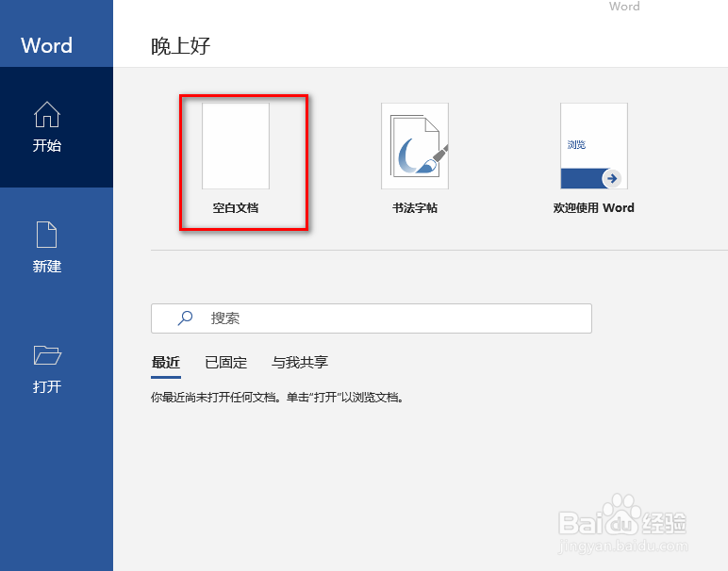Switch to the 已固定 tab
This screenshot has height=571, width=728.
[226, 362]
